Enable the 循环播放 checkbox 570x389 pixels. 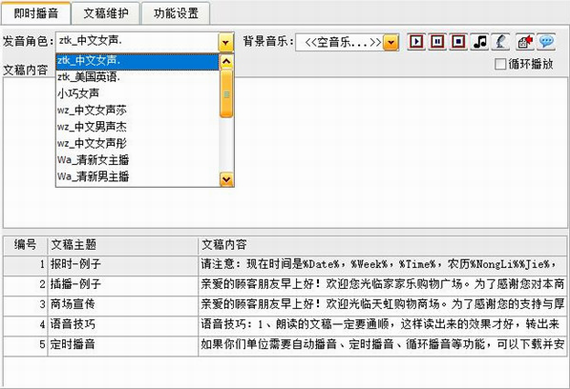click(500, 64)
